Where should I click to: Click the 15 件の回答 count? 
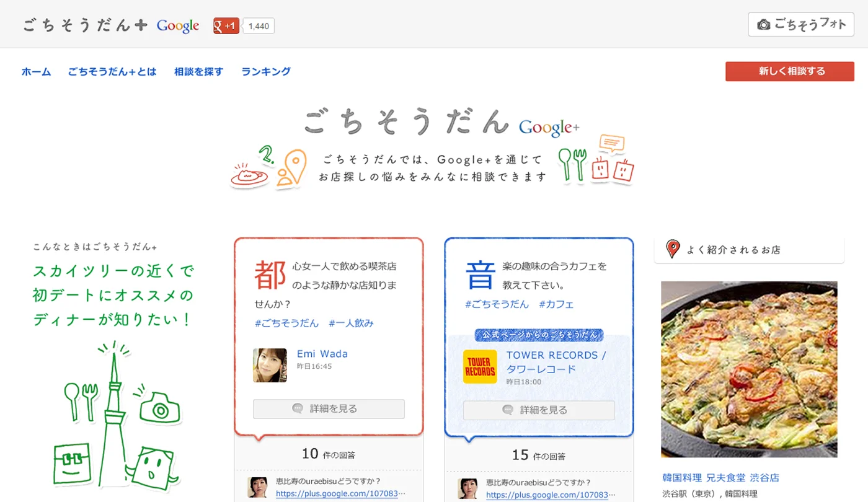click(x=539, y=456)
